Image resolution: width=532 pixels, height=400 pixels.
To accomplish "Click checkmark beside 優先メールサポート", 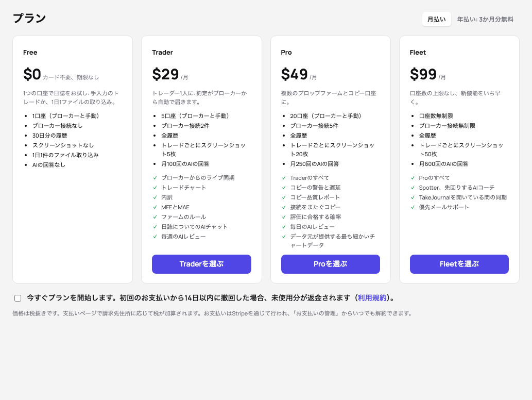I will [413, 207].
